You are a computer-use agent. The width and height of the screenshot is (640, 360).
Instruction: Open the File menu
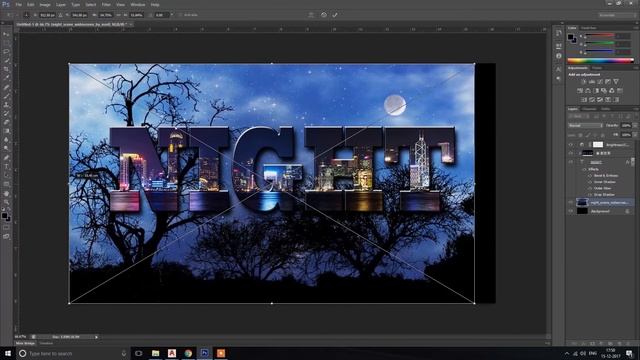[x=19, y=4]
